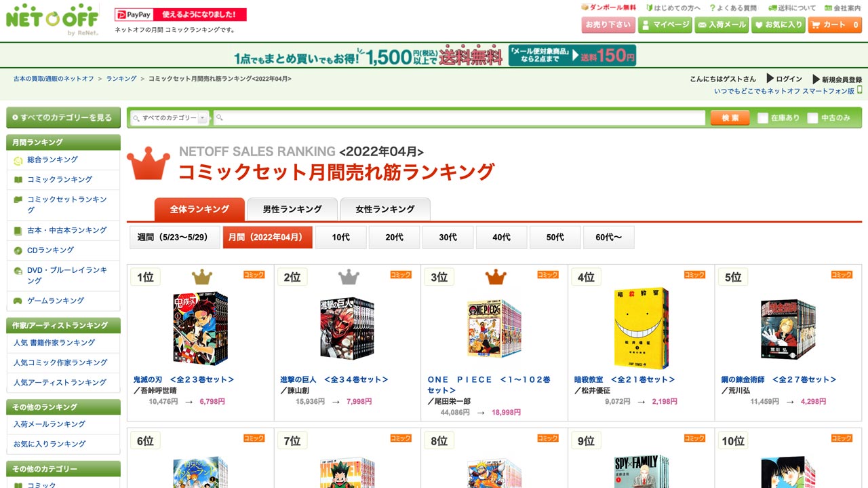Click the 送料無料 promotional banner
Viewport: 868px width, 488px height.
pos(434,56)
